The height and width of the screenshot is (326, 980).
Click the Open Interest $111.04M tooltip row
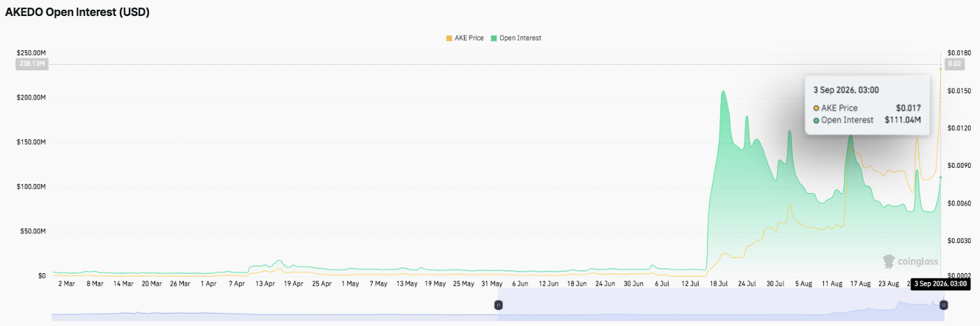coord(866,120)
